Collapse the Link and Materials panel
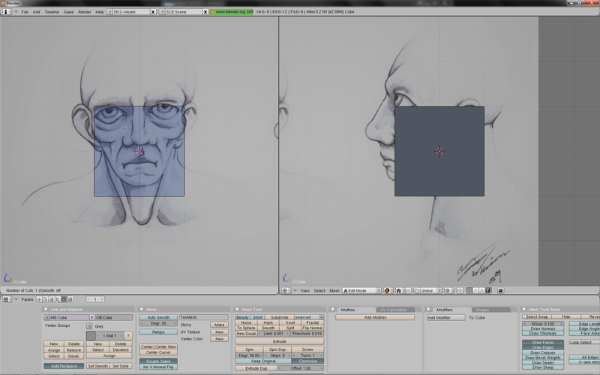The image size is (600, 375). coord(46,309)
